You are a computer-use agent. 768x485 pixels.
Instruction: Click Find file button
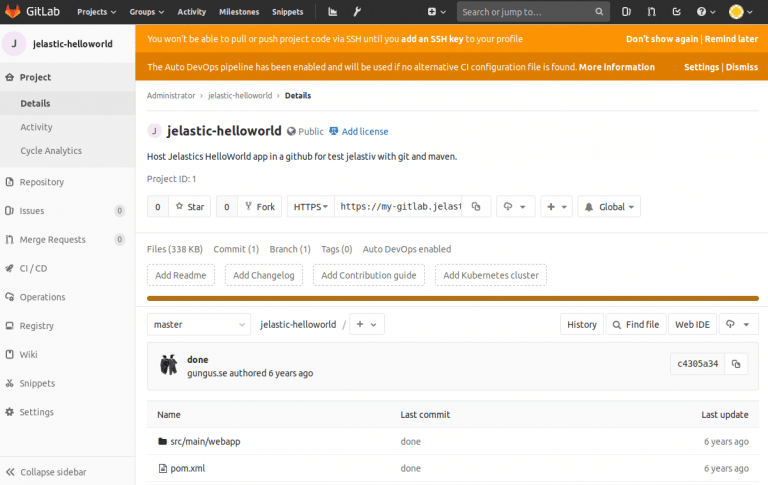[636, 324]
